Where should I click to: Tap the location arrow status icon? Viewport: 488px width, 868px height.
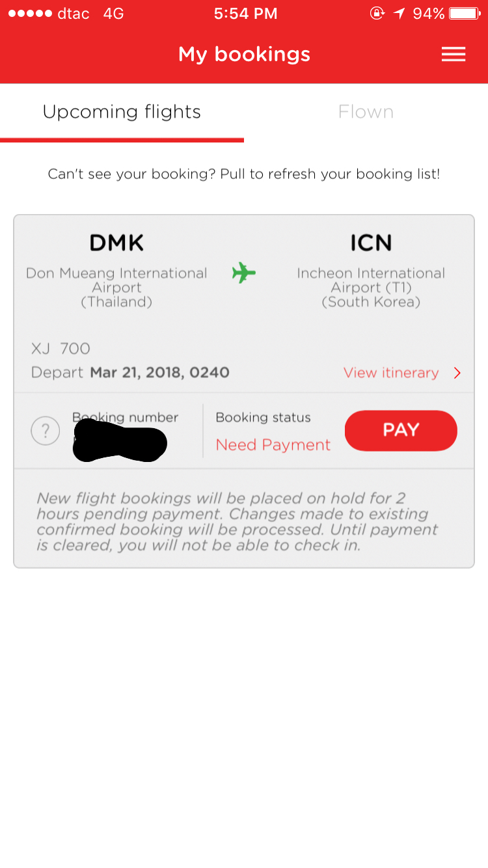(399, 14)
